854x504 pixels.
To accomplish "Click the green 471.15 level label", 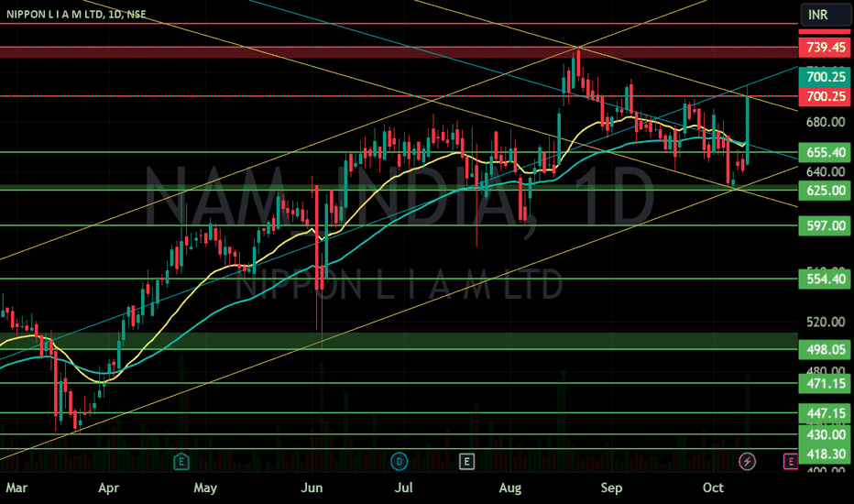I will pyautogui.click(x=825, y=384).
